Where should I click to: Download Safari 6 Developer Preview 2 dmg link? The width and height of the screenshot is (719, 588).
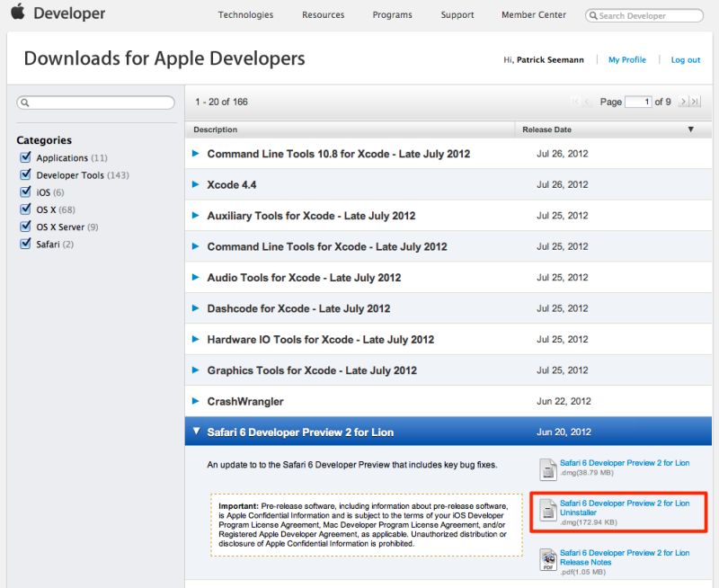point(625,463)
